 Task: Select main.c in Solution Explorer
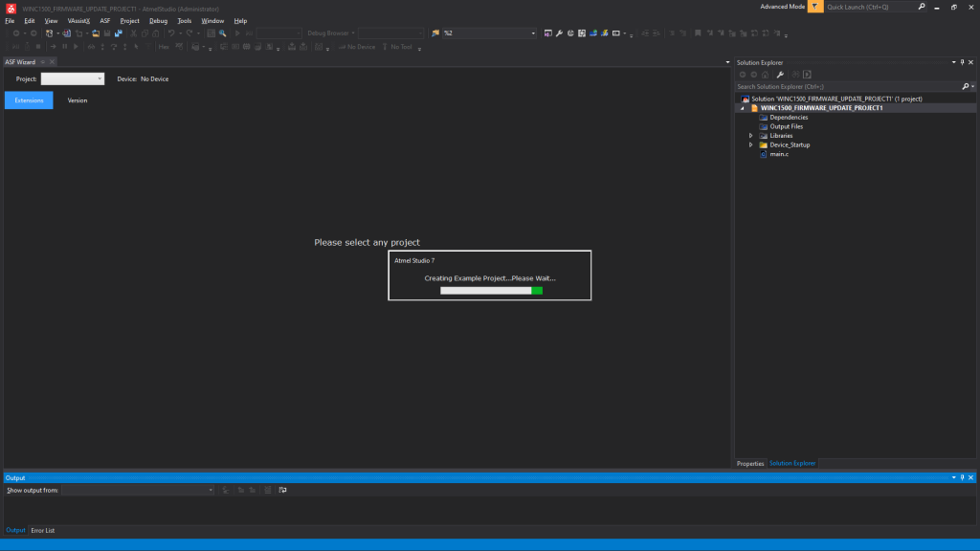click(779, 154)
